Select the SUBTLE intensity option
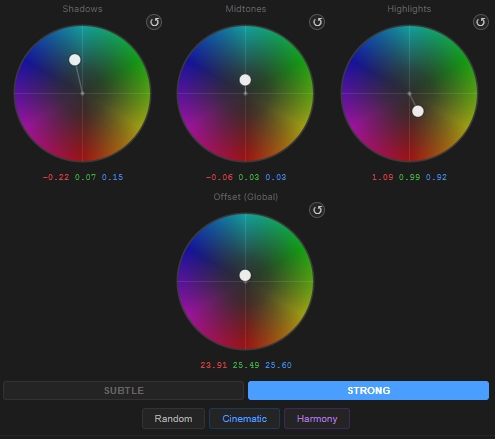Screen dimensions: 495x439 (124, 390)
